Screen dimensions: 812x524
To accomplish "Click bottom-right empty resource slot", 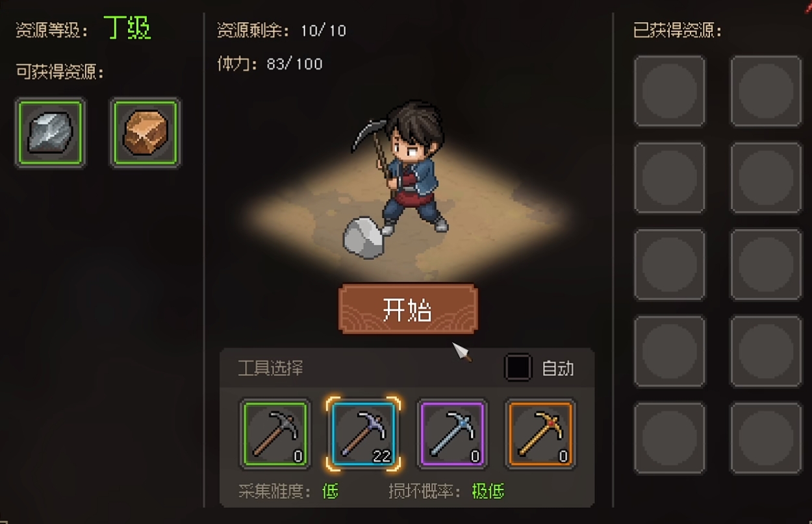I will [766, 438].
